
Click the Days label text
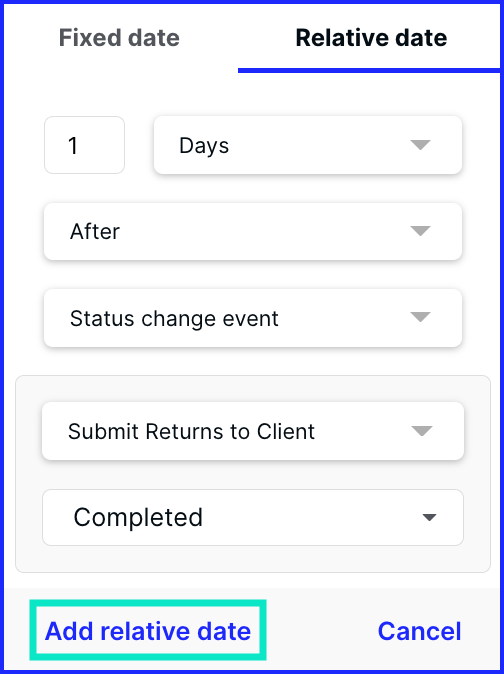point(204,146)
